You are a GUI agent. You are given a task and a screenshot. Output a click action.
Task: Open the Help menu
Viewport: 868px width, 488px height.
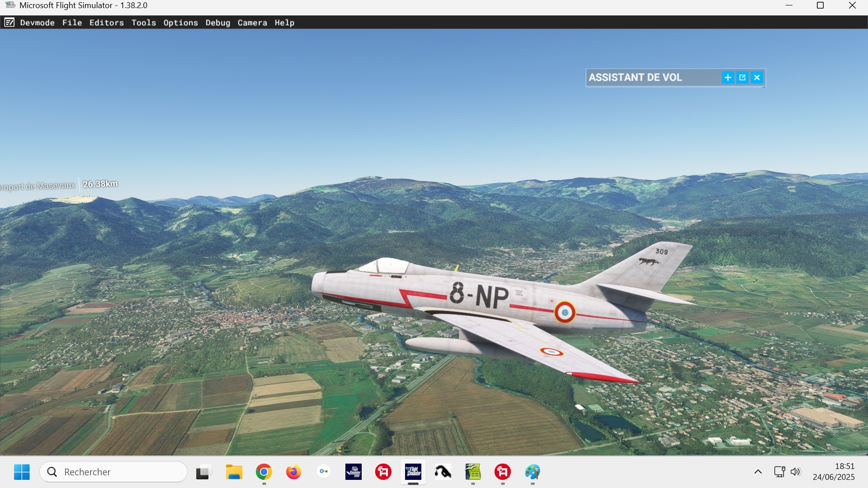[x=284, y=23]
